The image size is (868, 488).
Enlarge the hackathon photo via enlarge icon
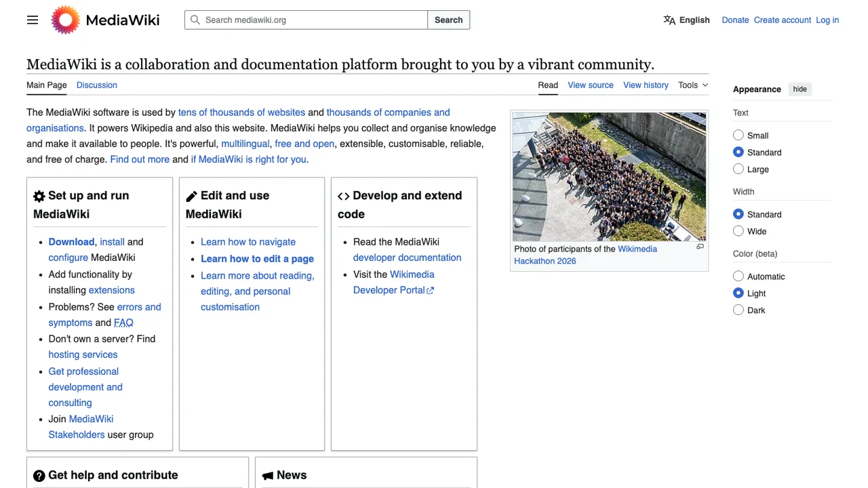click(x=700, y=247)
